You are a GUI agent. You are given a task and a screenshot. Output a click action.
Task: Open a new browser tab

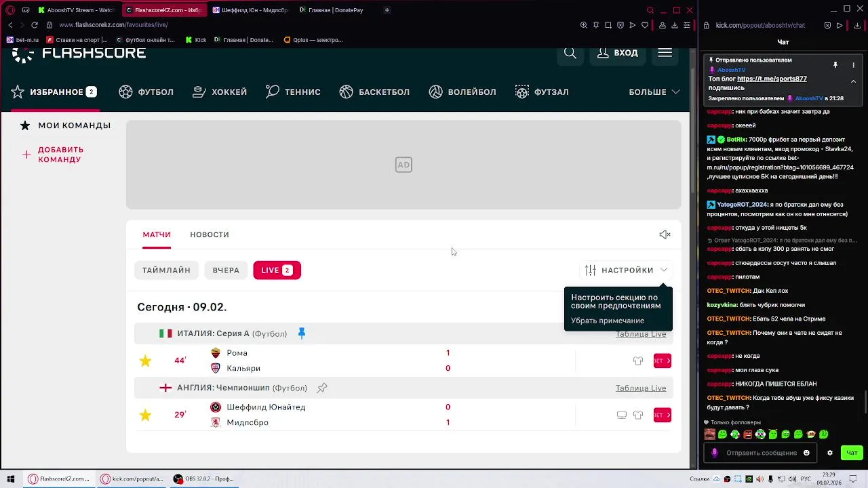tap(387, 10)
